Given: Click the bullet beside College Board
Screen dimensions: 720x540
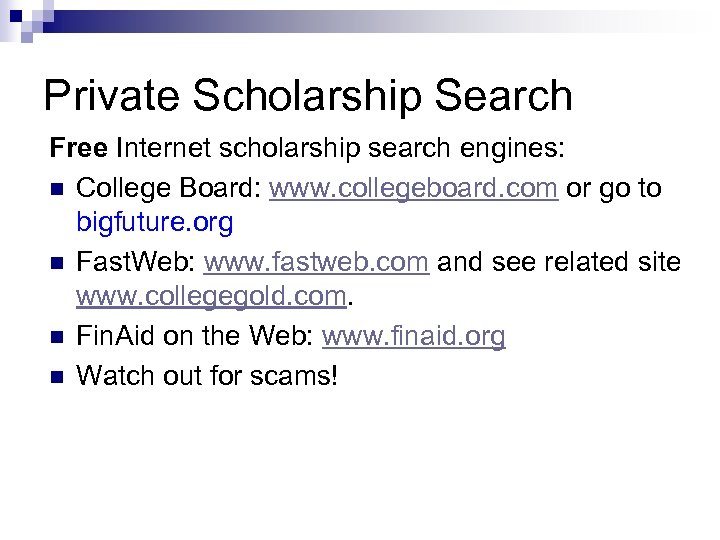Looking at the screenshot, I should (x=58, y=190).
